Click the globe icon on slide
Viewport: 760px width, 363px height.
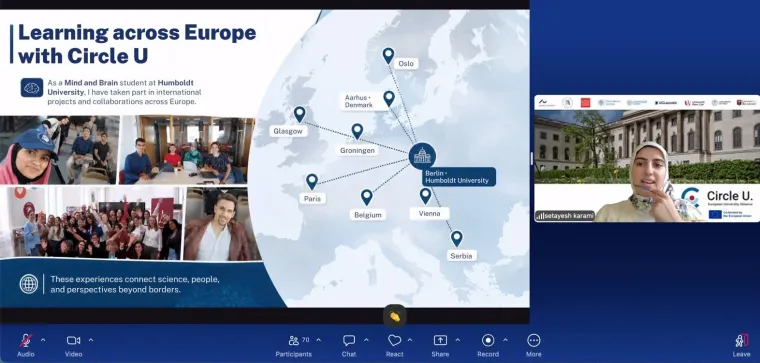(x=29, y=284)
